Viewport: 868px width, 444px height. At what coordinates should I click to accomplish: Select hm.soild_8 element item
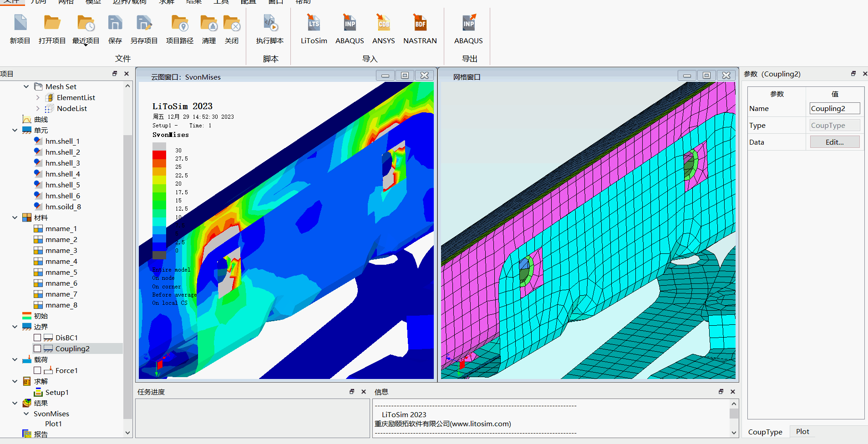click(x=63, y=207)
